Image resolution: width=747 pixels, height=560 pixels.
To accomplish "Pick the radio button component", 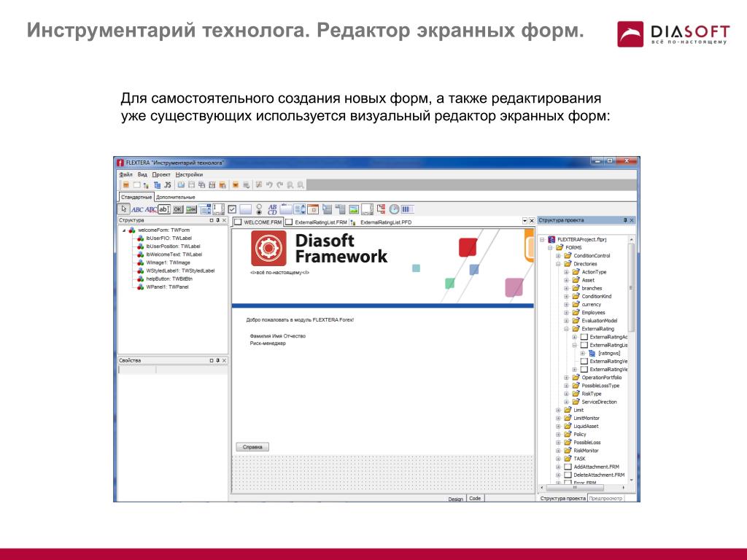I will pyautogui.click(x=259, y=209).
